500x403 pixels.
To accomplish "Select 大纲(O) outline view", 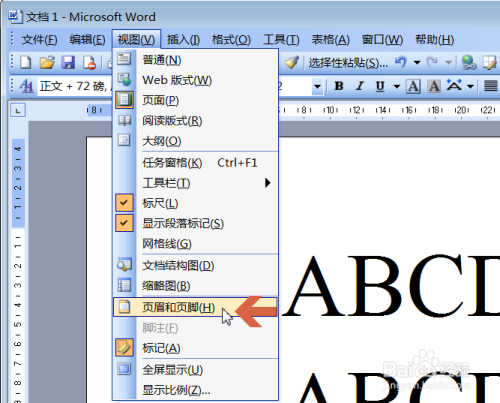I will (195, 141).
